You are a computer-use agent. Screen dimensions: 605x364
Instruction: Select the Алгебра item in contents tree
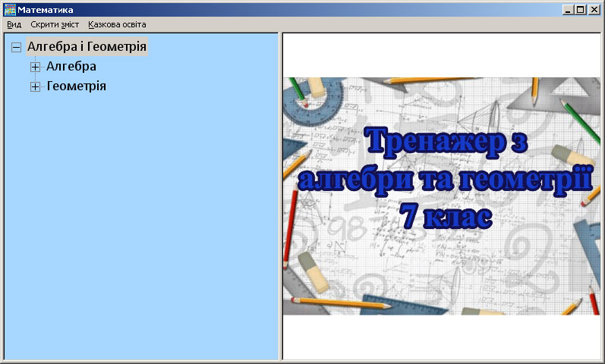pos(71,67)
